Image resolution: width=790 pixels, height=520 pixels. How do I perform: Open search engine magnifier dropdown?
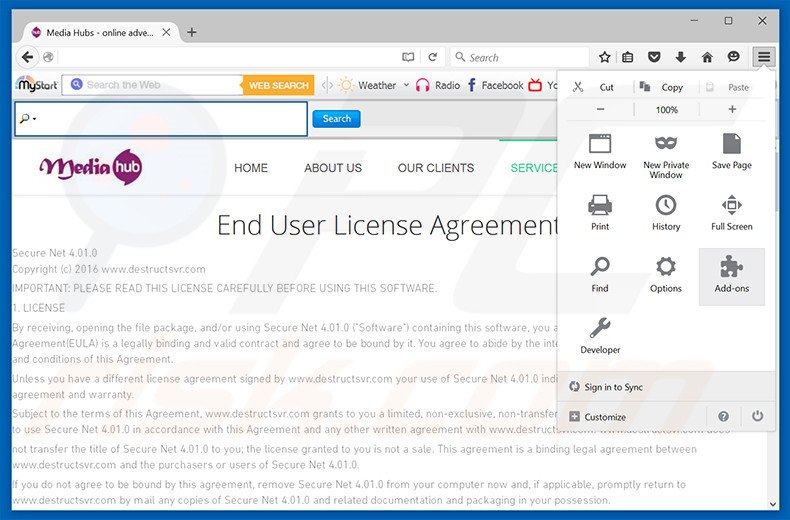27,119
